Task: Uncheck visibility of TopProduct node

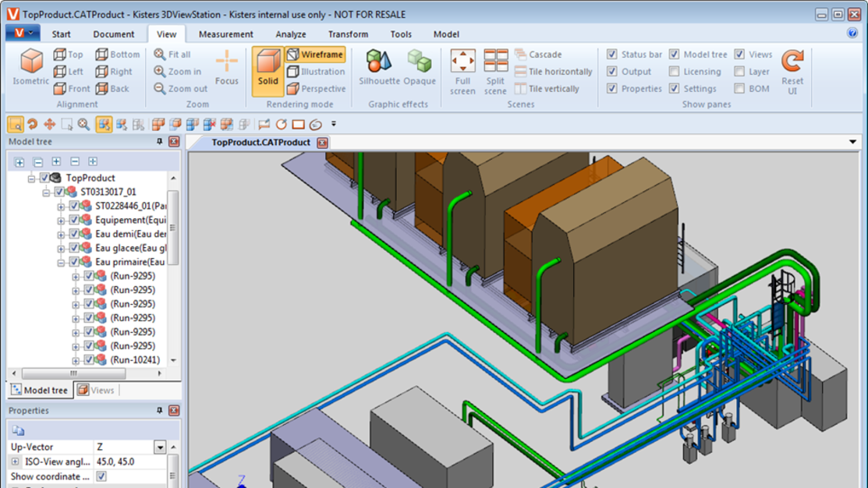Action: [x=44, y=178]
